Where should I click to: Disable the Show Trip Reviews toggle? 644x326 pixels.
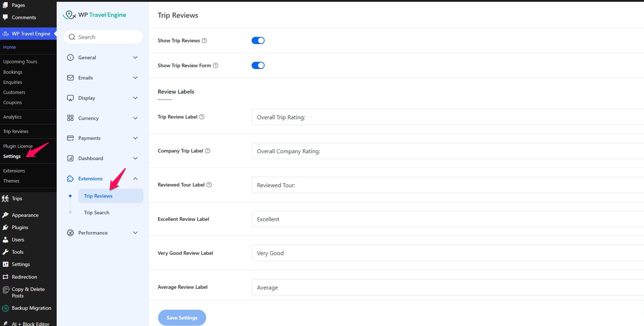[258, 40]
